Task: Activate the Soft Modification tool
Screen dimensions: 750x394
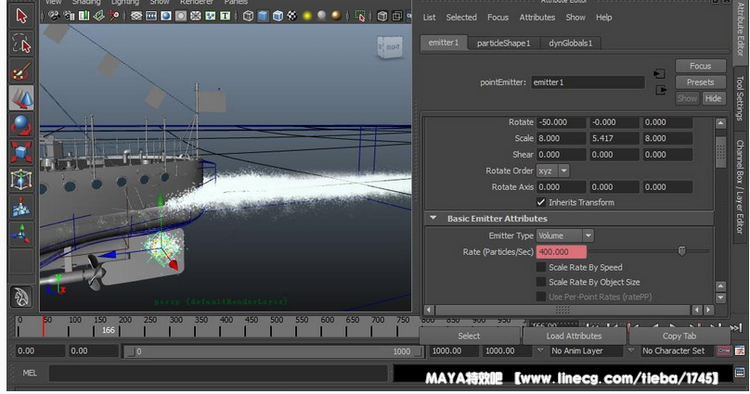Action: (22, 207)
